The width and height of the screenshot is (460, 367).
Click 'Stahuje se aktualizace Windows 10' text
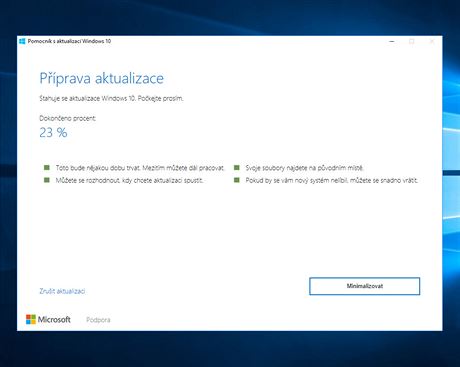(x=111, y=98)
